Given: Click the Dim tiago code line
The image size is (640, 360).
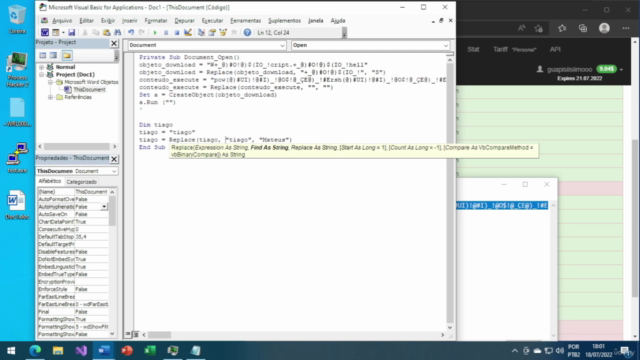Looking at the screenshot, I should pos(156,125).
